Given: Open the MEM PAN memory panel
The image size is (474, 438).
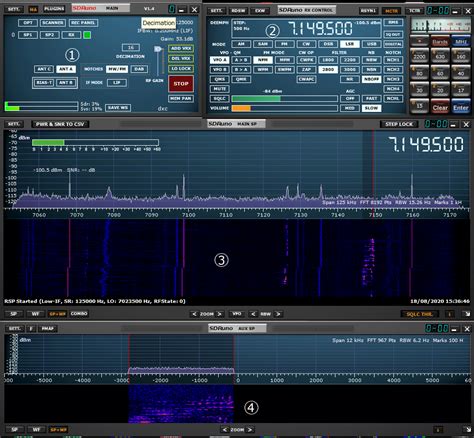Looking at the screenshot, I should pyautogui.click(x=181, y=98).
